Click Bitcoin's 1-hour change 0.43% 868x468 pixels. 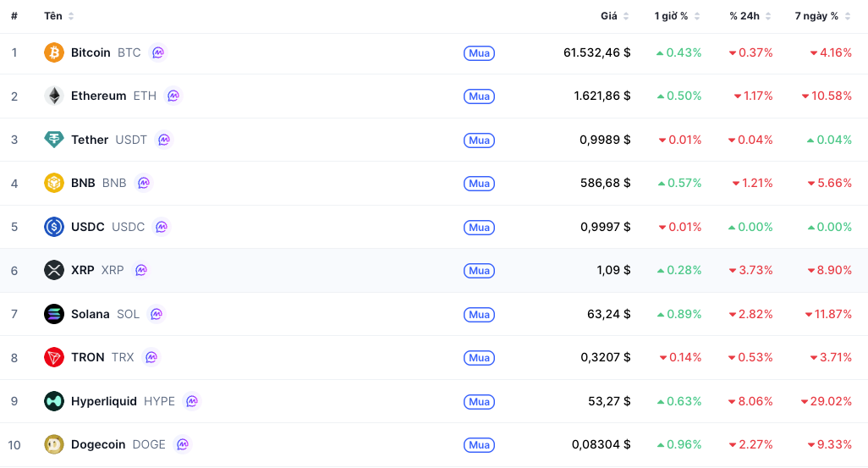coord(679,52)
